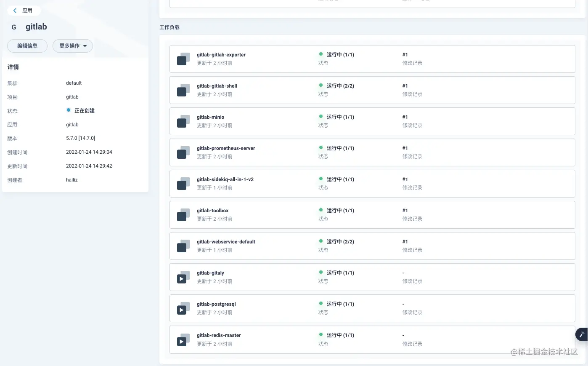Click the gitlab-webservice-default workload icon
The image size is (588, 366).
click(x=183, y=246)
